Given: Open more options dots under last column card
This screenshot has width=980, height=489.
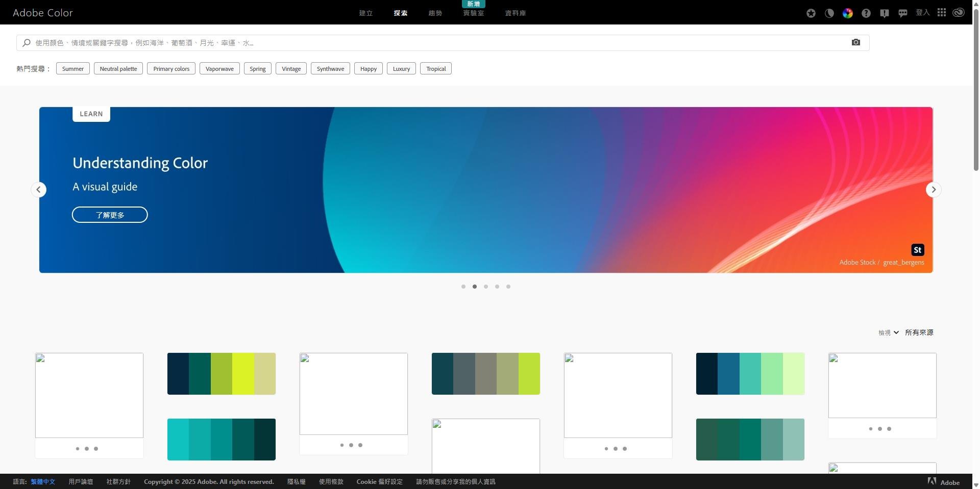Looking at the screenshot, I should tap(880, 429).
